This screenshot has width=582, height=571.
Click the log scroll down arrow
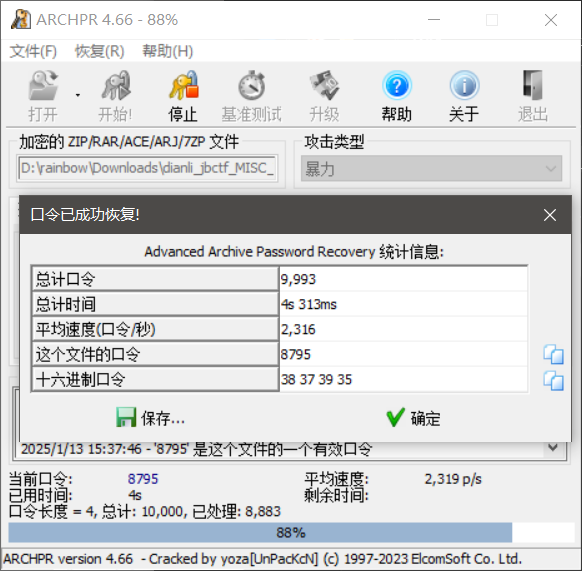click(x=553, y=448)
